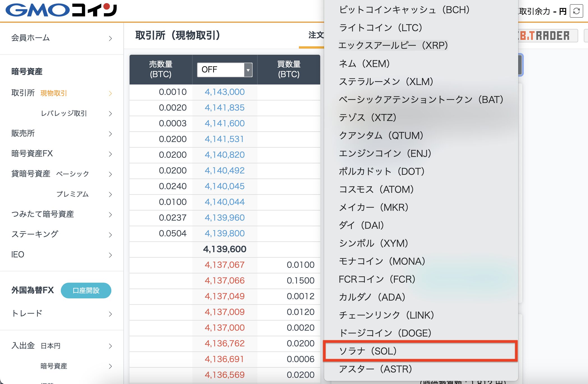The height and width of the screenshot is (384, 588).
Task: Expand the 会員ホーム chevron arrow
Action: [x=110, y=38]
